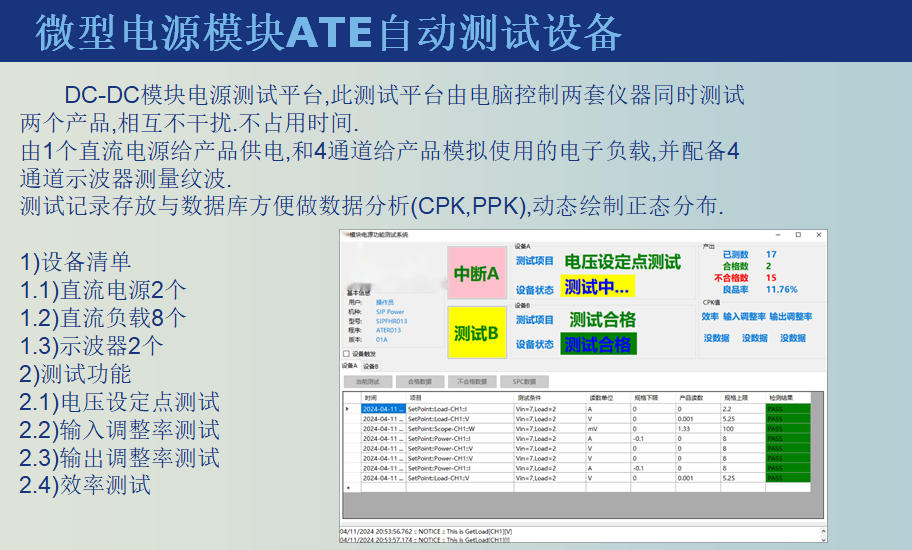Toggle the 设备触发 checkbox
The width and height of the screenshot is (912, 550).
coord(347,353)
